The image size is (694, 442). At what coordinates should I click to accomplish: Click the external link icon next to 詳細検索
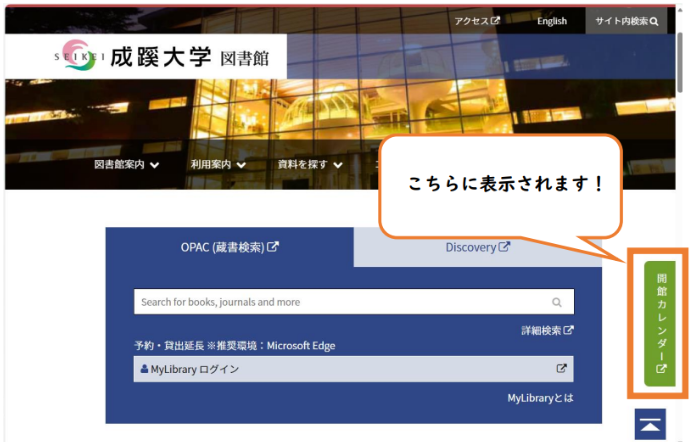click(x=568, y=330)
